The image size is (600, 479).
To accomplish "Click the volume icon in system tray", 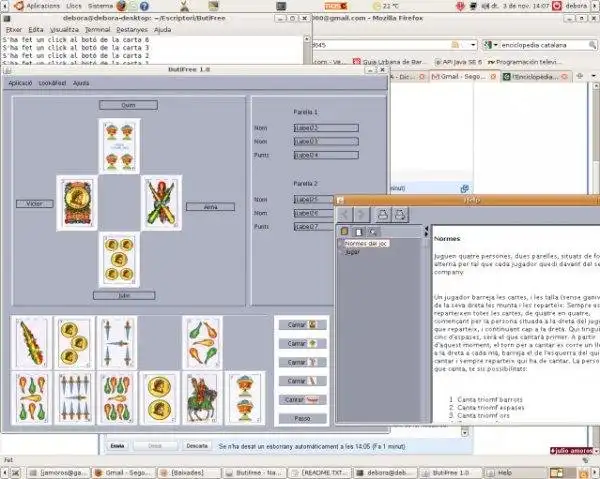I will pyautogui.click(x=486, y=6).
